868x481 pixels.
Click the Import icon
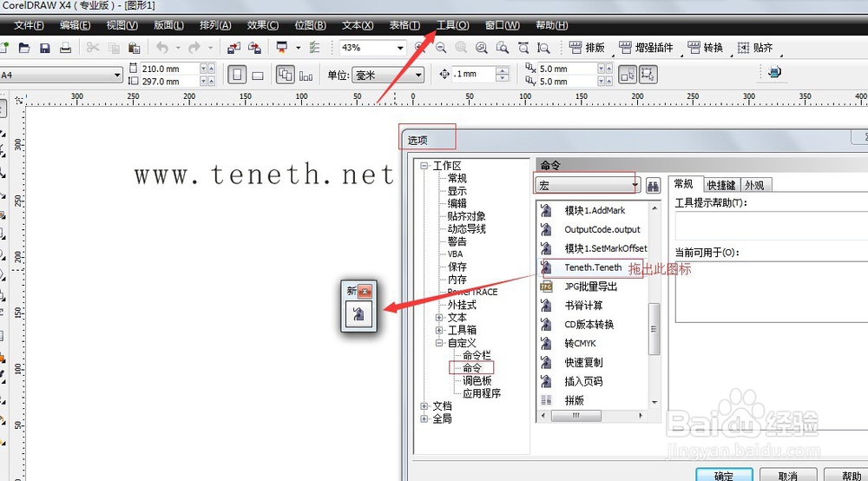tap(233, 48)
